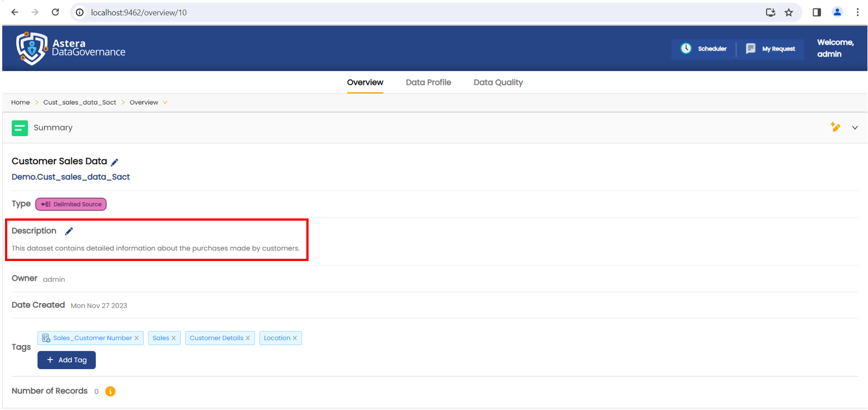Go forward in browser history

point(35,12)
